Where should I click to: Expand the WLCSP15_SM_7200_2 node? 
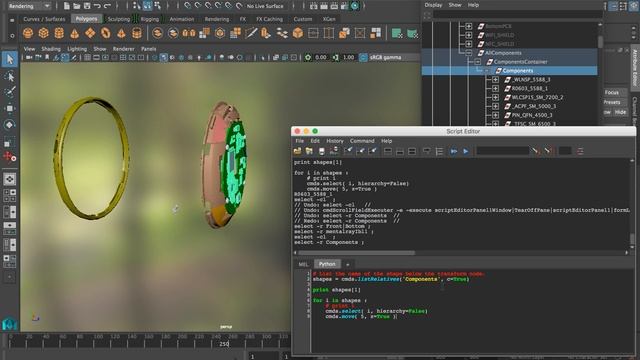495,98
